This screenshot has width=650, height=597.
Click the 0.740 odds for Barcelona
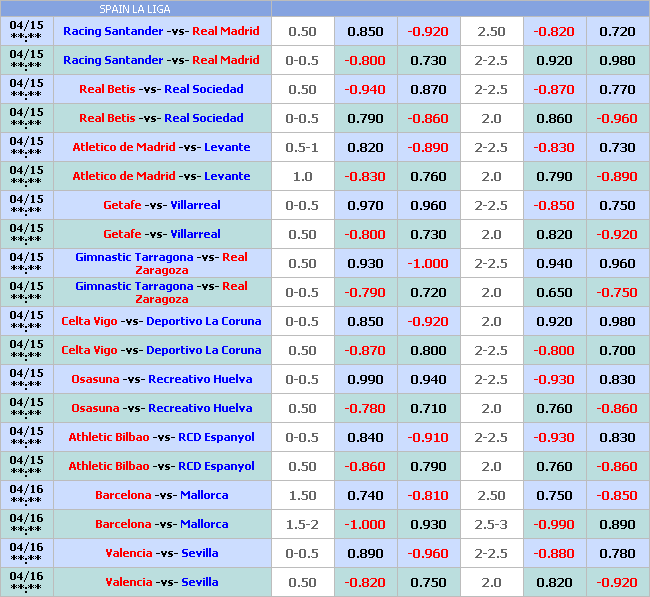tap(365, 495)
